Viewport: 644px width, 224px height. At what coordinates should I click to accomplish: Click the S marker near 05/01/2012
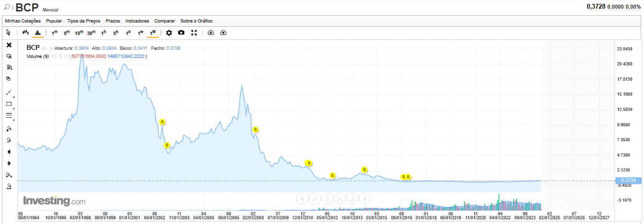[333, 175]
